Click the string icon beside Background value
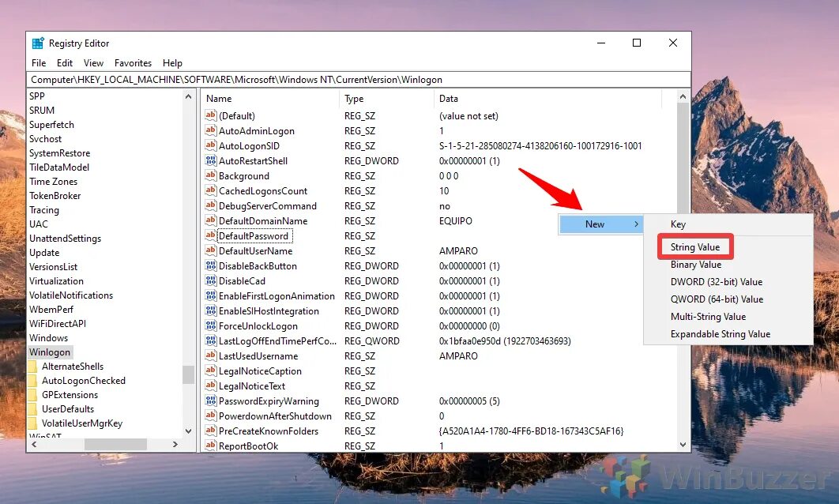This screenshot has width=839, height=504. pyautogui.click(x=211, y=175)
